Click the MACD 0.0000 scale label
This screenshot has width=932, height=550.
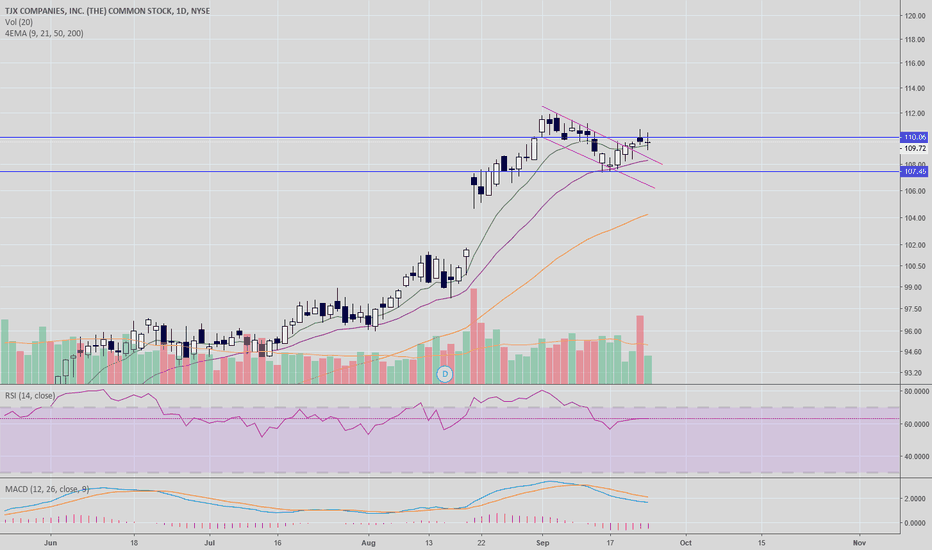point(915,523)
